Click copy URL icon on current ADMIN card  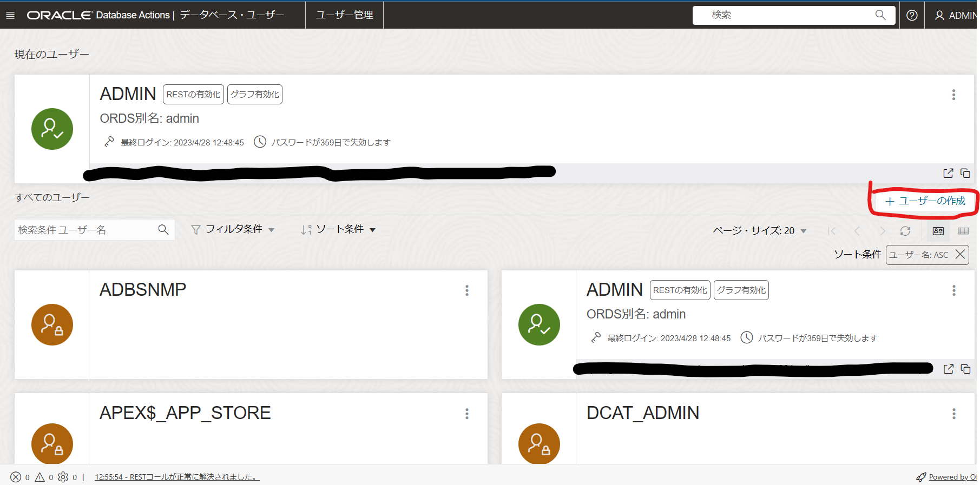click(965, 173)
